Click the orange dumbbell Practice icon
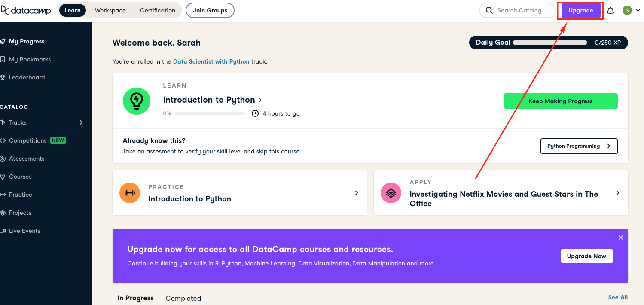This screenshot has height=305, width=644. click(x=130, y=193)
